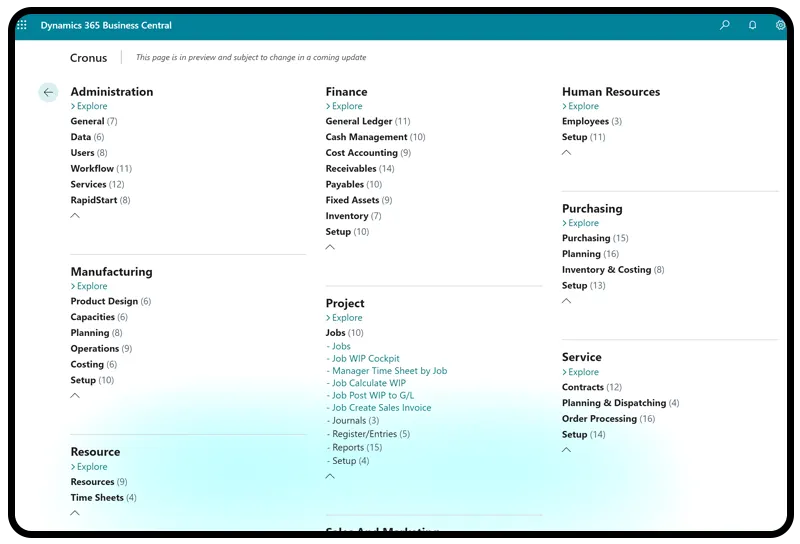
Task: Open the settings gear icon
Action: (781, 26)
